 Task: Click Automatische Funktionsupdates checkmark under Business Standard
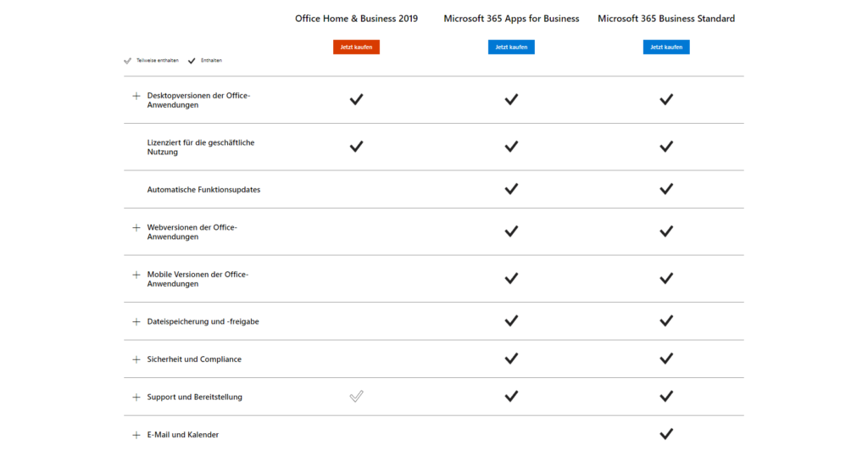(x=666, y=189)
